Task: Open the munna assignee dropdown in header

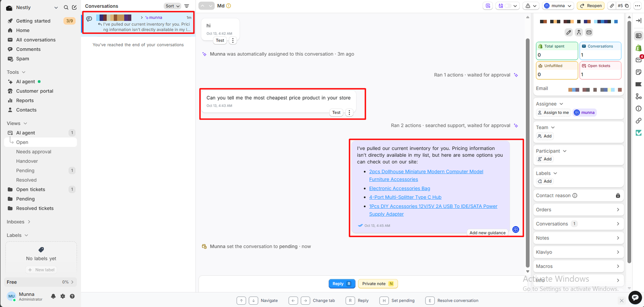Action: click(x=558, y=6)
